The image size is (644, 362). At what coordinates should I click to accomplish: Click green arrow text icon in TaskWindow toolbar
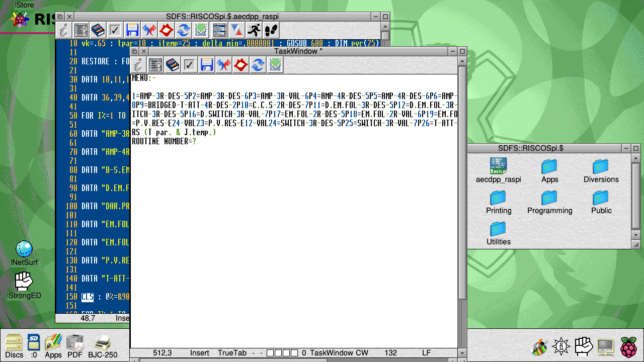pos(275,65)
